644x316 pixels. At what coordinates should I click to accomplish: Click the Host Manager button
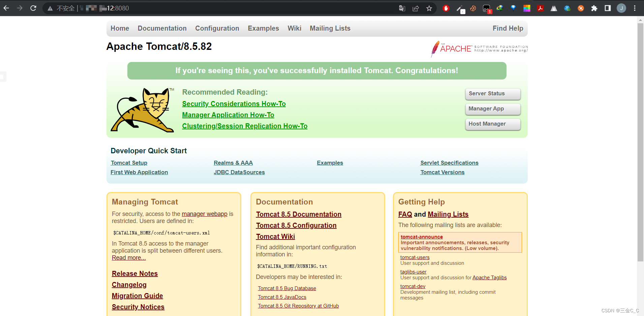493,124
